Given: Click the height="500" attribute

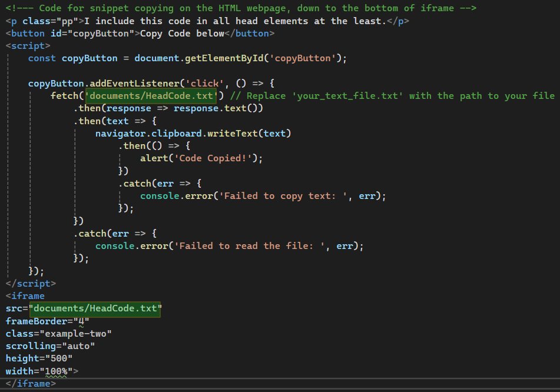Looking at the screenshot, I should pyautogui.click(x=39, y=358).
